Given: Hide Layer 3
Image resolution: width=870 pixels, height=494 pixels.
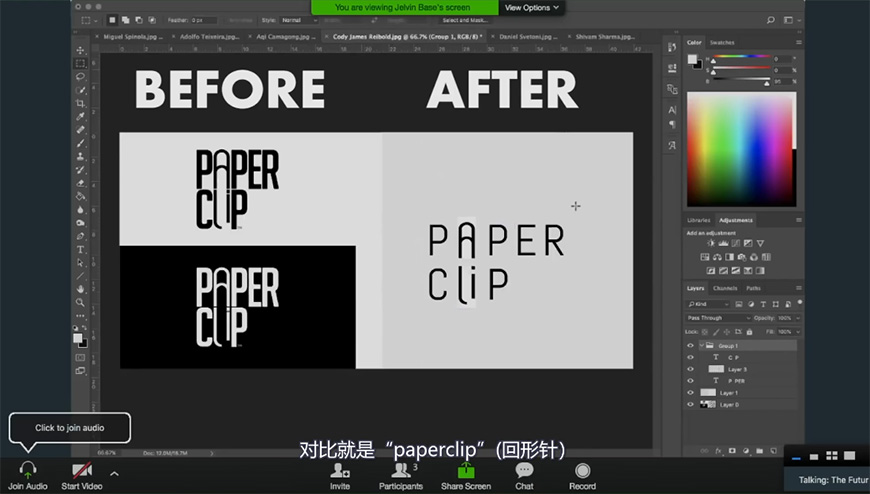Looking at the screenshot, I should (690, 369).
